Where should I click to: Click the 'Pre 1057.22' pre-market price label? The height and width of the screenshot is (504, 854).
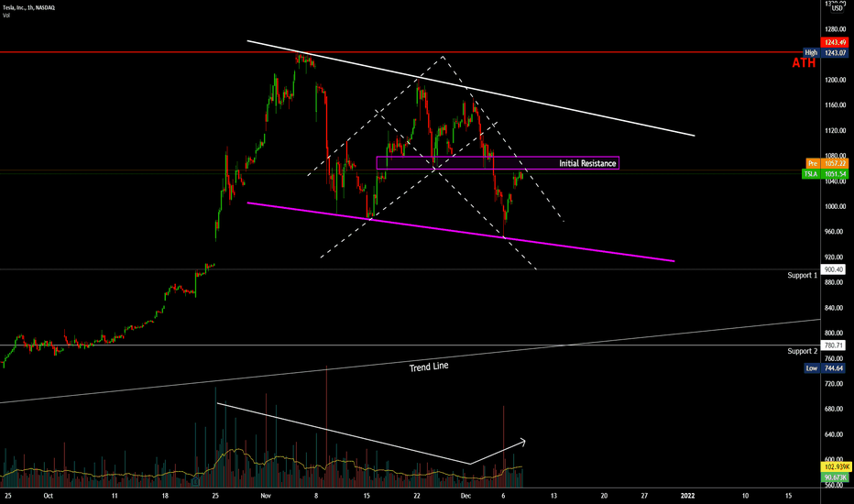coord(827,163)
